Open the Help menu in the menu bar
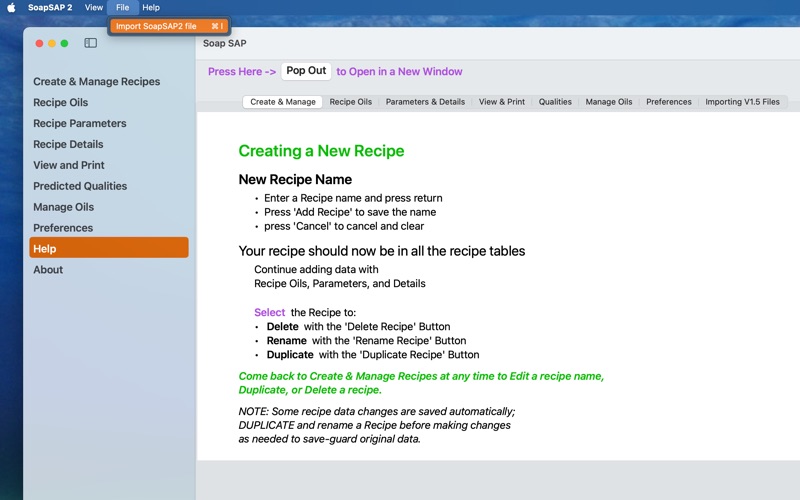 151,7
